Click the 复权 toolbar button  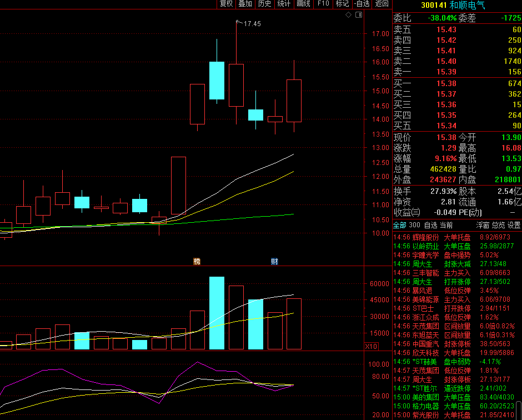click(x=227, y=4)
